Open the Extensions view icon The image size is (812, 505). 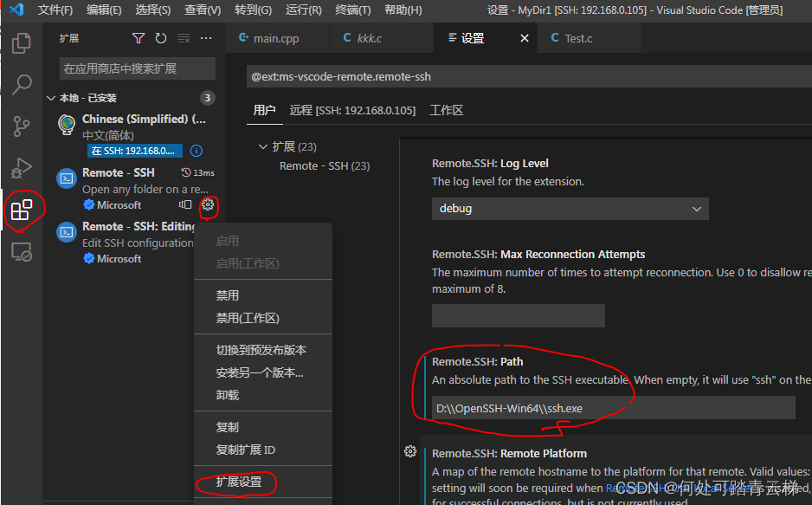tap(22, 210)
